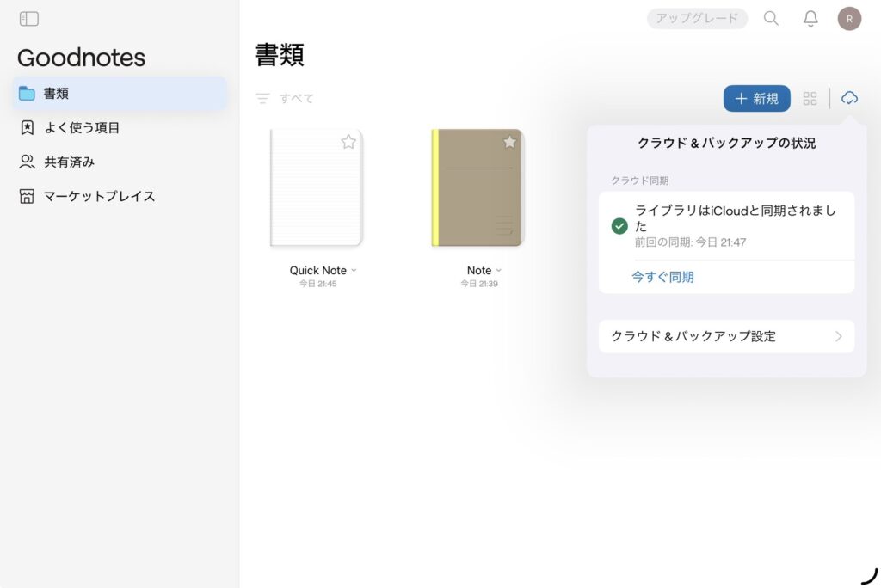881x588 pixels.
Task: Toggle the sidebar panel icon
Action: point(29,19)
